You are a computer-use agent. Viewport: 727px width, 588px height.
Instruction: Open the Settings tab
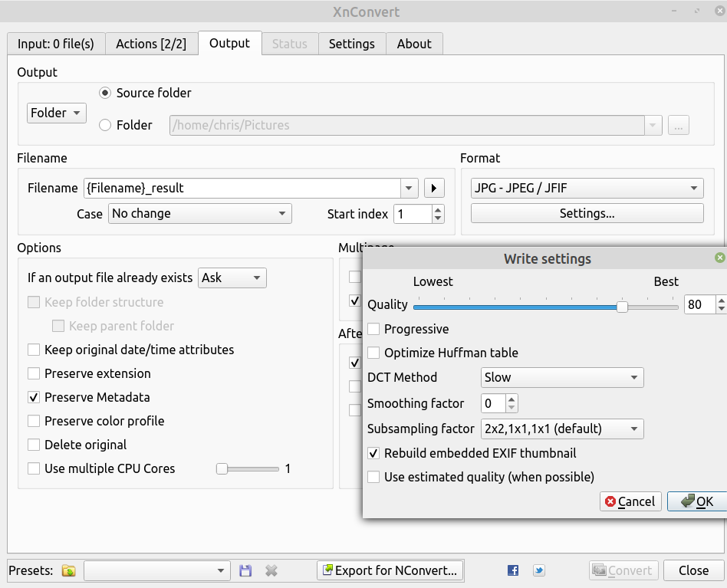click(351, 44)
